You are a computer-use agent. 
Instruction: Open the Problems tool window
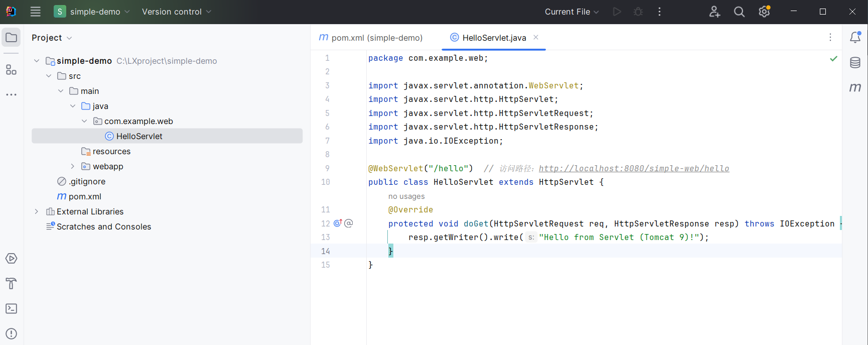tap(11, 333)
